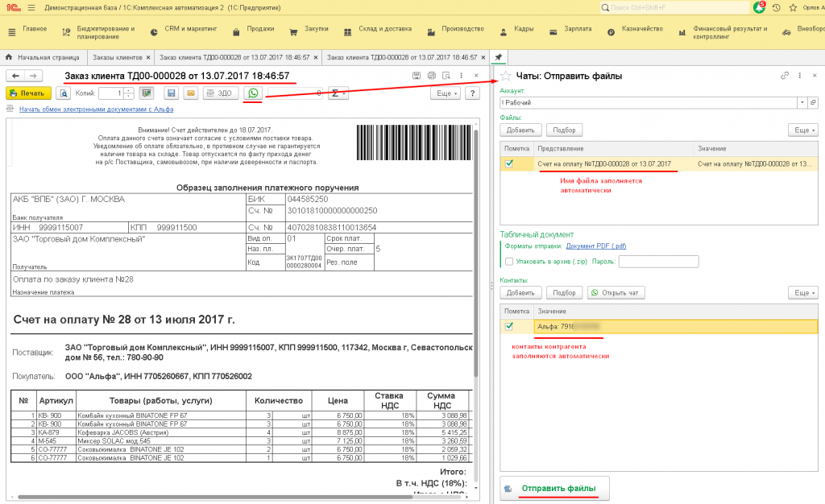Image resolution: width=825 pixels, height=504 pixels.
Task: Click heading Счет на оплату № 28
Action: point(124,320)
